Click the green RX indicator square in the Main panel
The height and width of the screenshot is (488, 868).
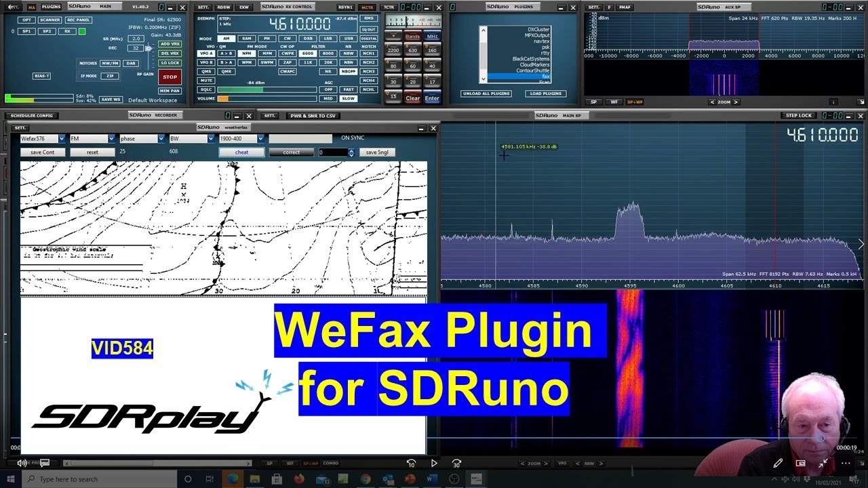(x=82, y=31)
